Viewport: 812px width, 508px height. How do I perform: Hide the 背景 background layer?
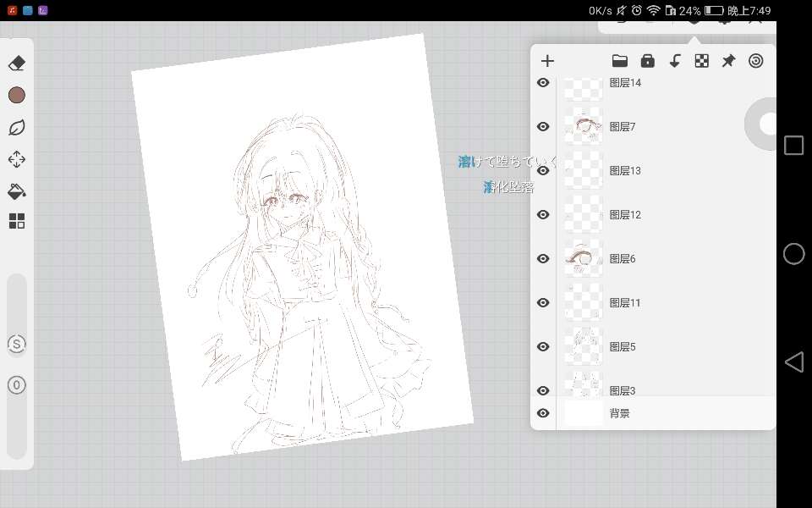tap(543, 413)
